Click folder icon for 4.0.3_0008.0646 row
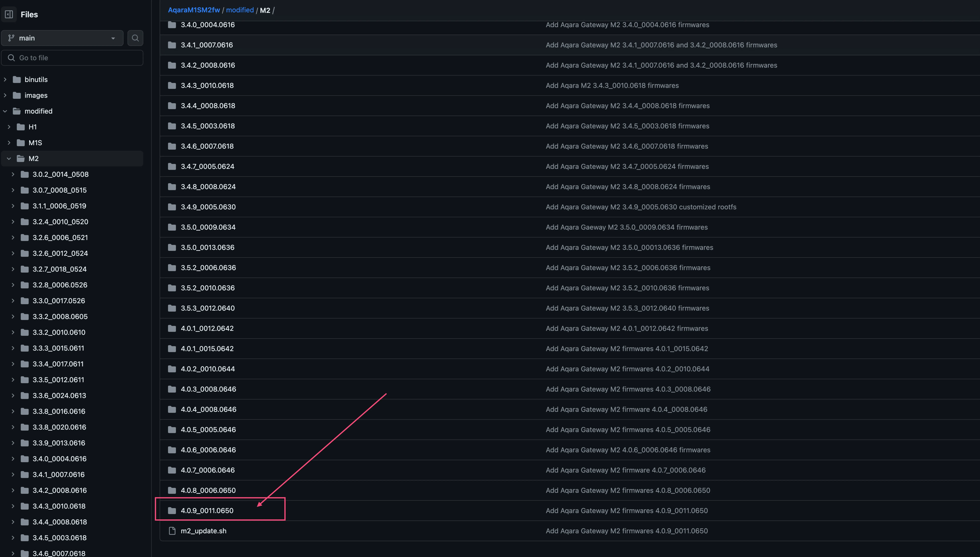This screenshot has width=980, height=557. click(x=172, y=389)
